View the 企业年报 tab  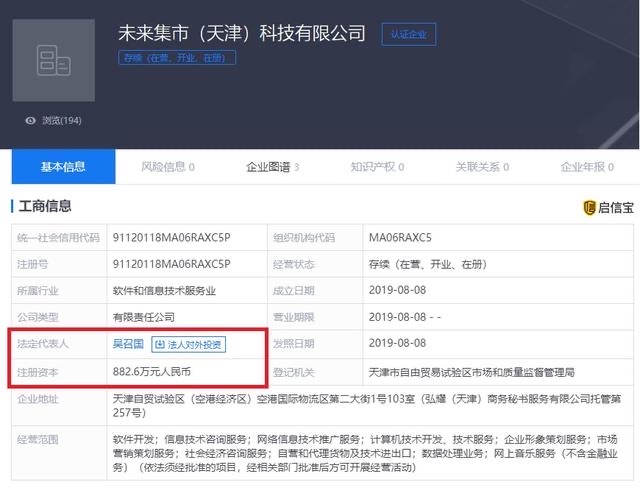586,167
